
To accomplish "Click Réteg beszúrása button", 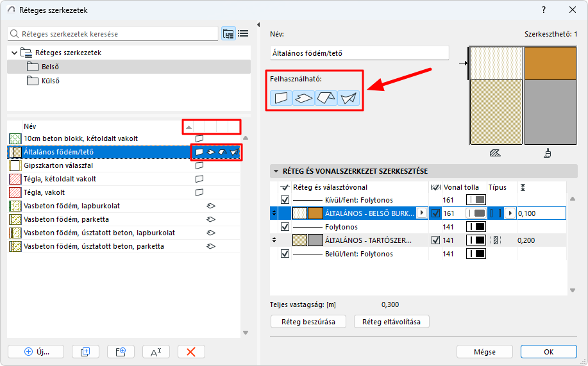I will point(308,322).
